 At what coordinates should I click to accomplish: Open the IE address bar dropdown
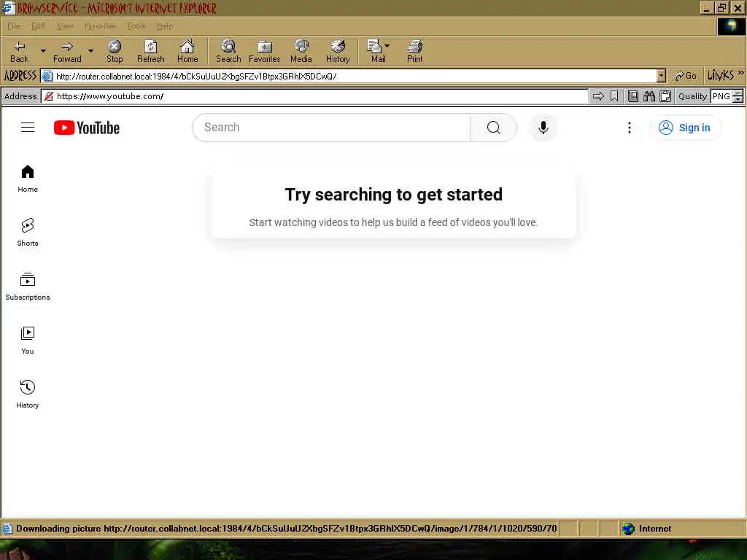click(661, 76)
